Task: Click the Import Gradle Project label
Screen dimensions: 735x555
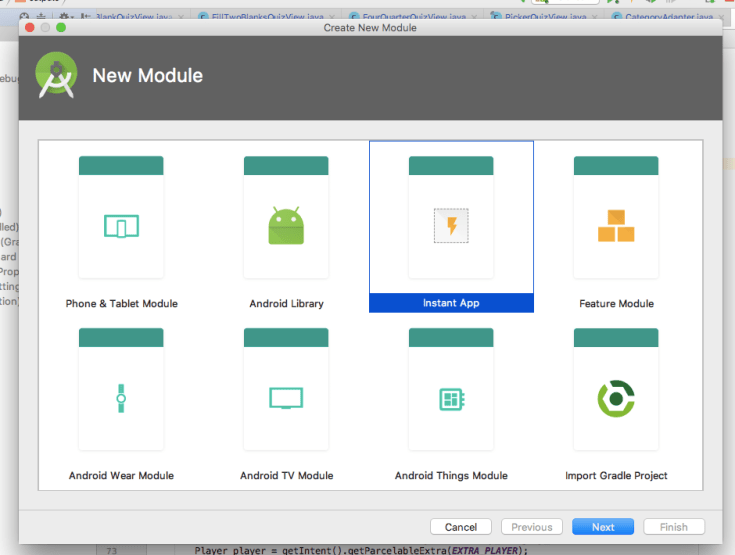Action: point(616,475)
